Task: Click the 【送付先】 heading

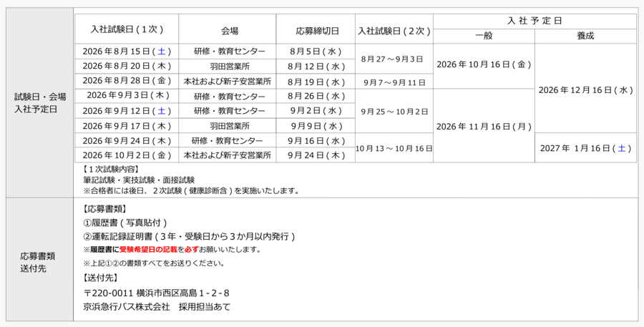Action: tap(101, 278)
